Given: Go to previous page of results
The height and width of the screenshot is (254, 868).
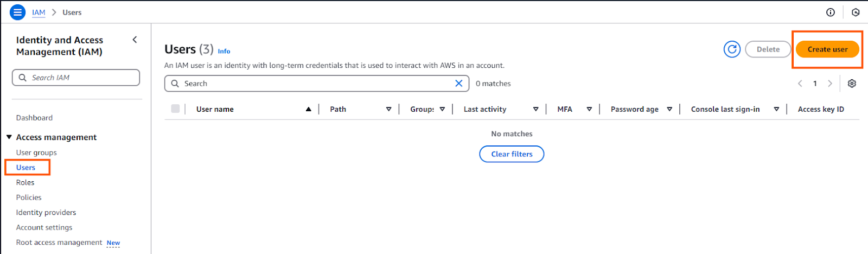Looking at the screenshot, I should click(800, 84).
